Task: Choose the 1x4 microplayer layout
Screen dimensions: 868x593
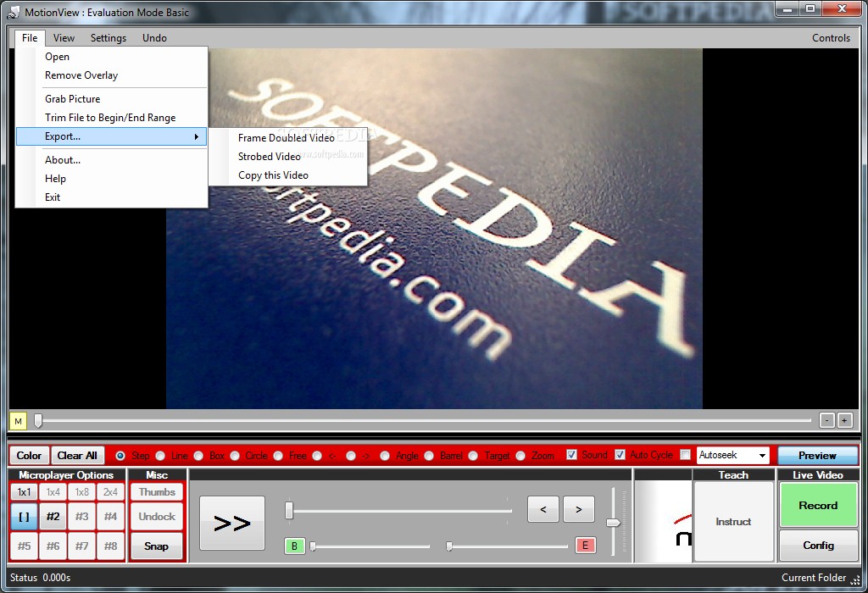Action: [53, 492]
